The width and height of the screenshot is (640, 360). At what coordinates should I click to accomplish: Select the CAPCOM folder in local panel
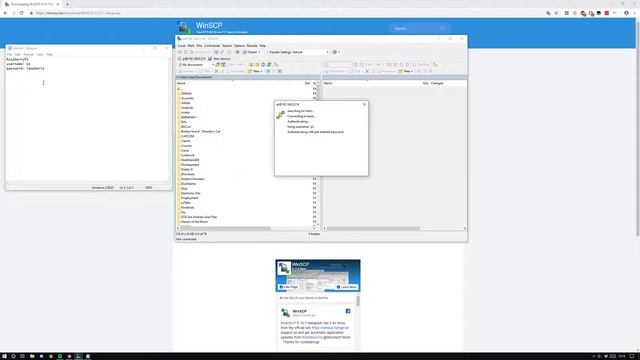187,136
